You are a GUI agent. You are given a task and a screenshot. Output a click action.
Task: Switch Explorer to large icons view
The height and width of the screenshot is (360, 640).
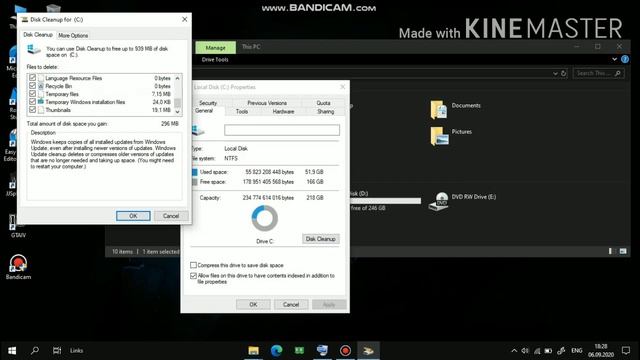click(x=623, y=251)
